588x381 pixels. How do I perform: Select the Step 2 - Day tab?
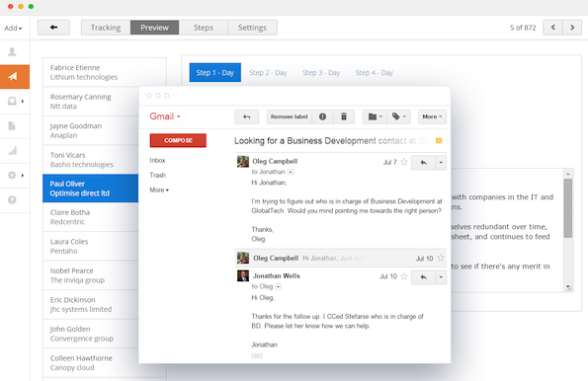268,73
